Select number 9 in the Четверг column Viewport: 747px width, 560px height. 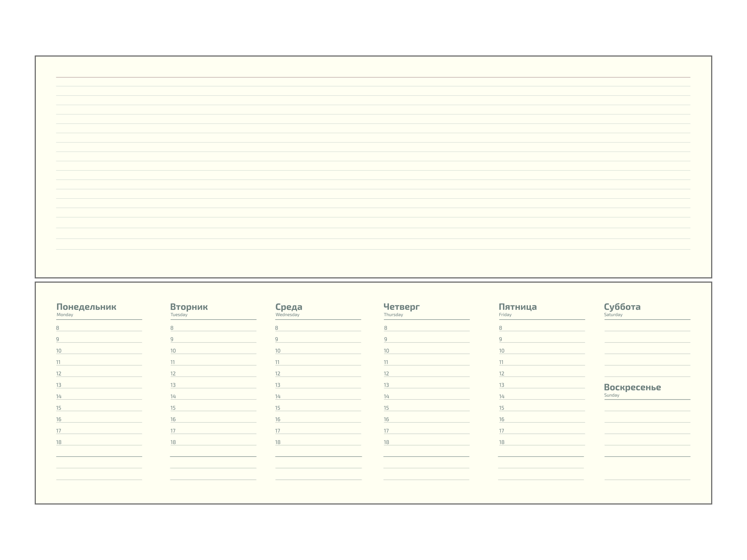click(386, 339)
